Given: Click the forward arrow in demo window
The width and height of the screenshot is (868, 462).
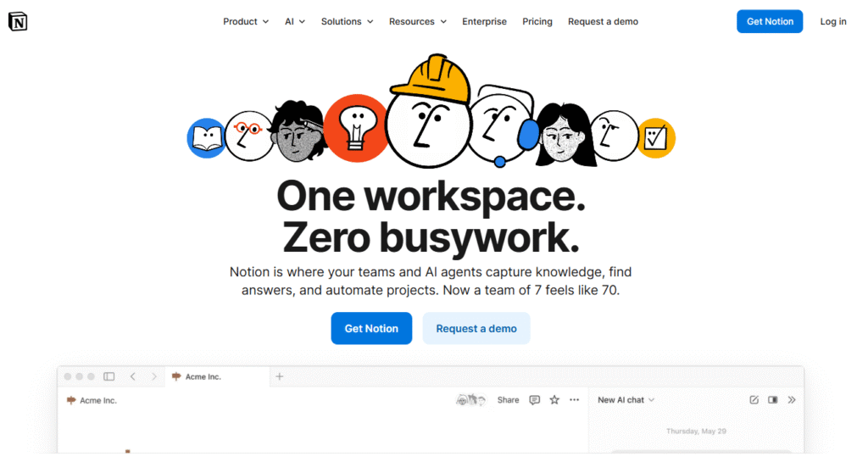Looking at the screenshot, I should coord(154,376).
